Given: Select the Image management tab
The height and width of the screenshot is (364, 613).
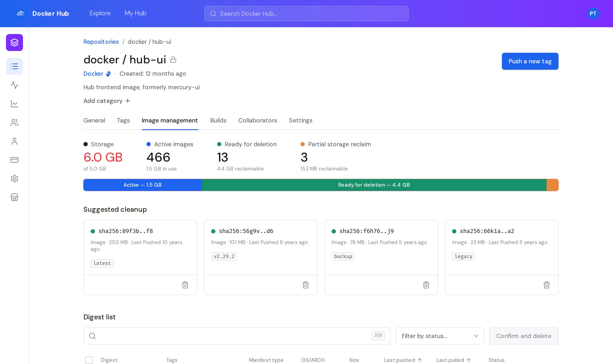Looking at the screenshot, I should click(170, 120).
